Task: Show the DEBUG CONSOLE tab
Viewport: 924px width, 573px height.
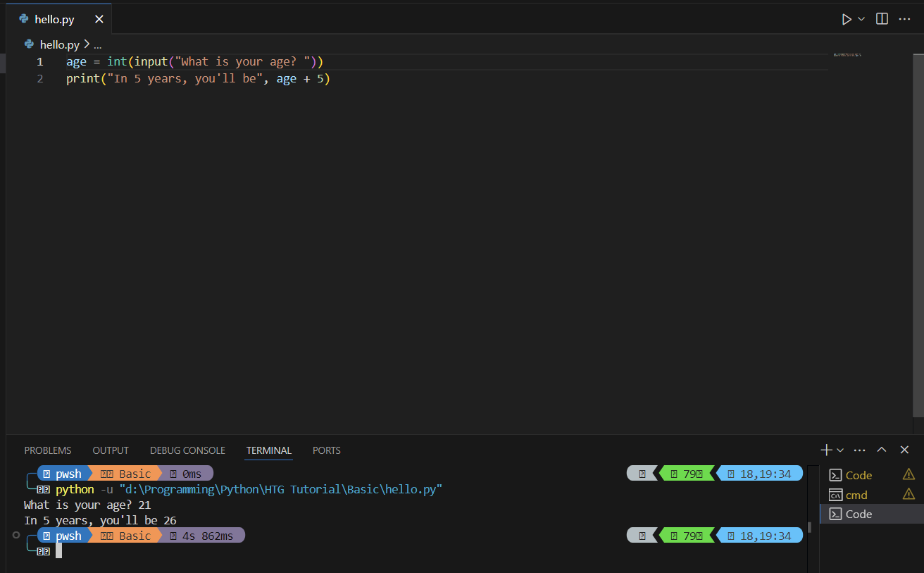Action: point(187,450)
